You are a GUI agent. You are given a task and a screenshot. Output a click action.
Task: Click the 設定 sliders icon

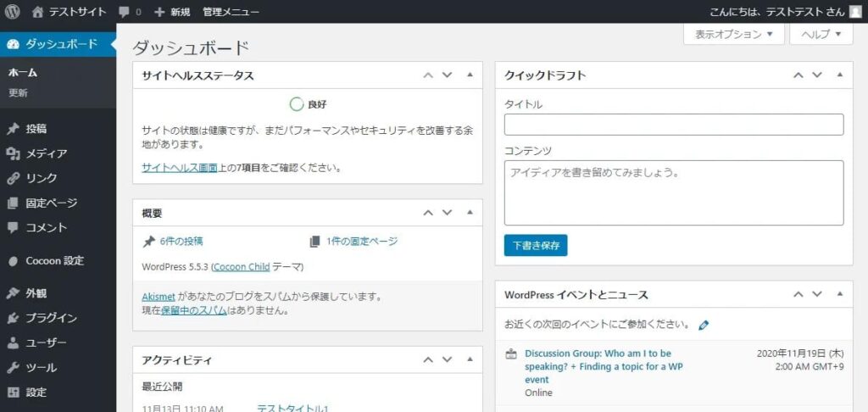tap(14, 393)
